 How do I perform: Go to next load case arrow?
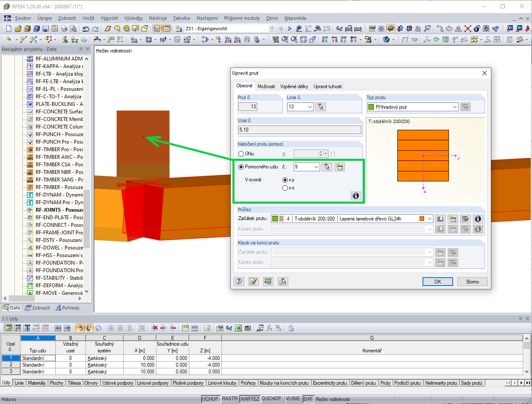tap(289, 29)
